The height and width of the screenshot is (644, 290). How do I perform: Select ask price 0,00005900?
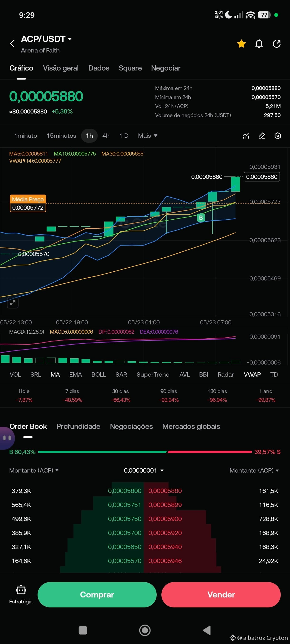pyautogui.click(x=165, y=519)
